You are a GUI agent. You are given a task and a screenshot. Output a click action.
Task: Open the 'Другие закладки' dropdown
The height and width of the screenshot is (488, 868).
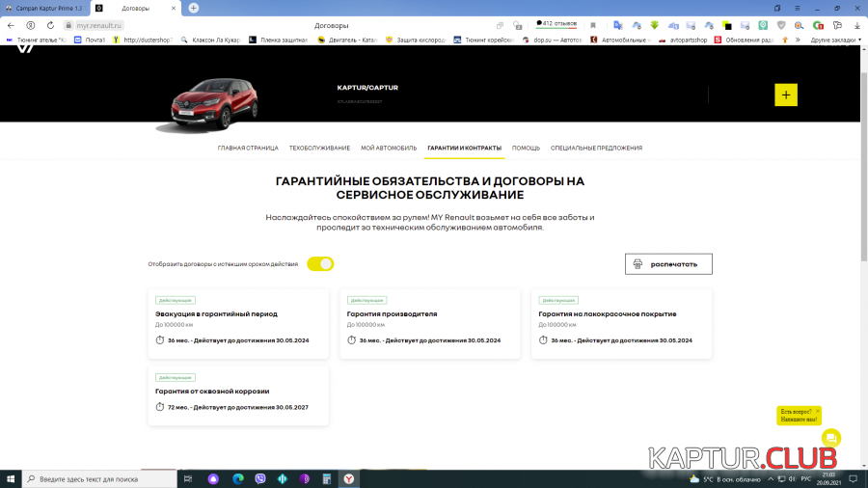coord(836,40)
